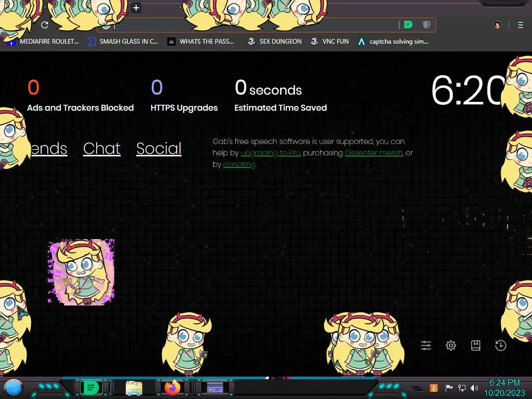Open the VNC FUN bookmark

click(x=330, y=42)
